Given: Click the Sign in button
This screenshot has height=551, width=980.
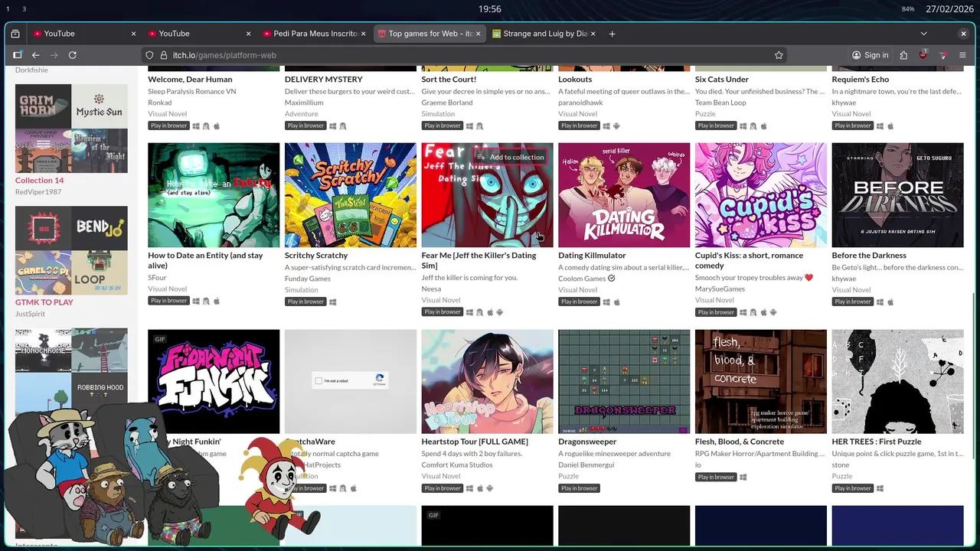Looking at the screenshot, I should pos(870,55).
